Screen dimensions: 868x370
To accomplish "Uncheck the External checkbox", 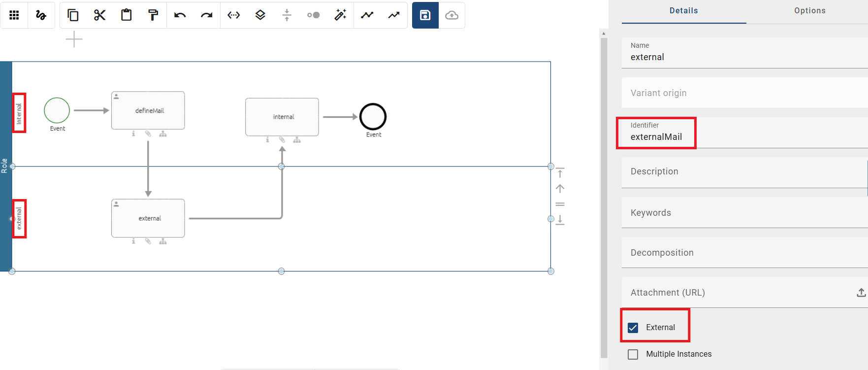I will [633, 328].
